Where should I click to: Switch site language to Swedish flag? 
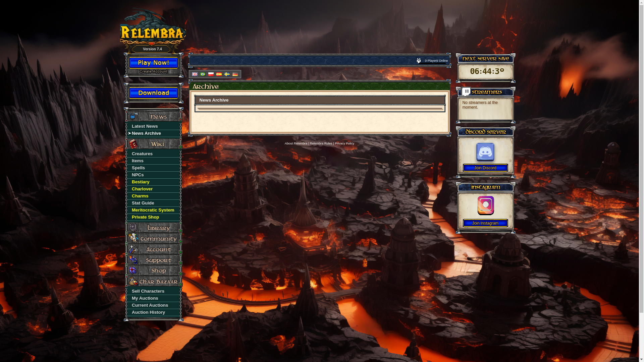point(227,74)
